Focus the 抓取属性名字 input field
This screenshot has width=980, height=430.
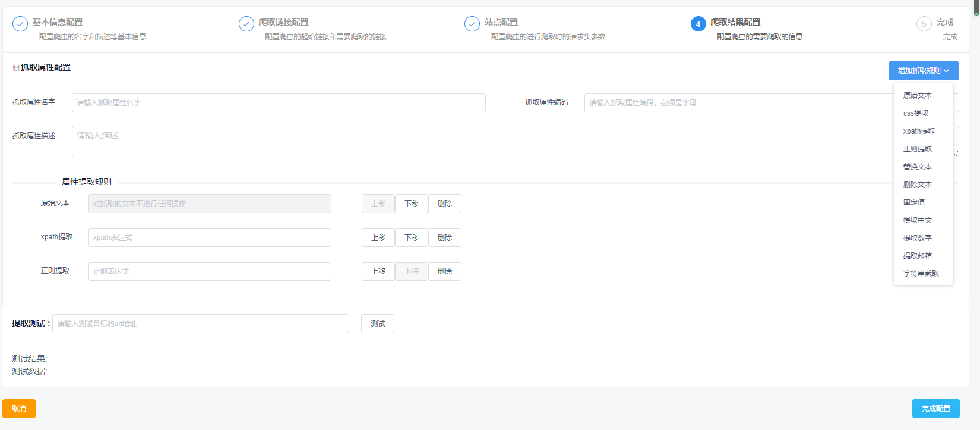(279, 103)
